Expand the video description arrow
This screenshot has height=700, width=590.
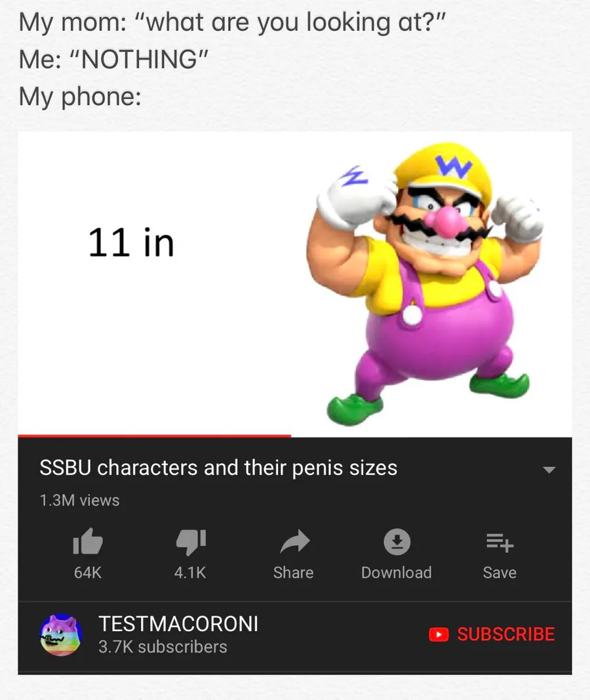point(549,470)
